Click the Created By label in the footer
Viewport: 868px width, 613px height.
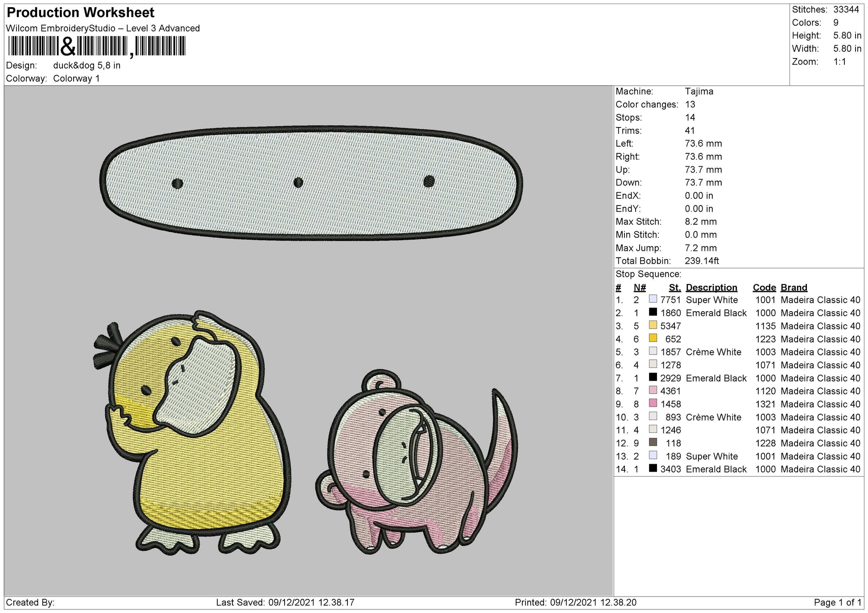point(30,603)
